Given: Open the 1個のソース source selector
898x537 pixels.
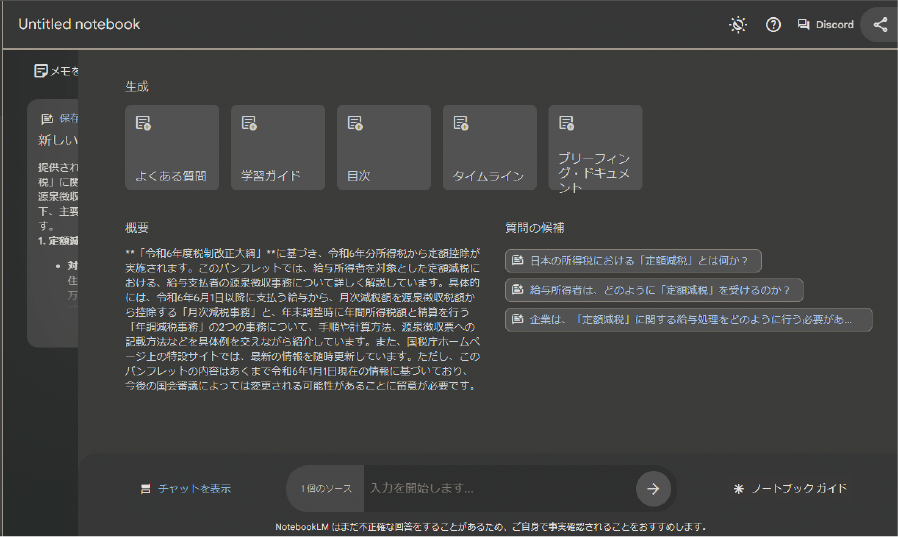Looking at the screenshot, I should 326,488.
